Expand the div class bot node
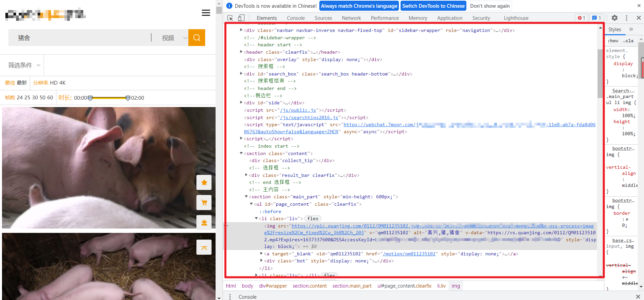This screenshot has height=300, width=644. pyautogui.click(x=261, y=261)
